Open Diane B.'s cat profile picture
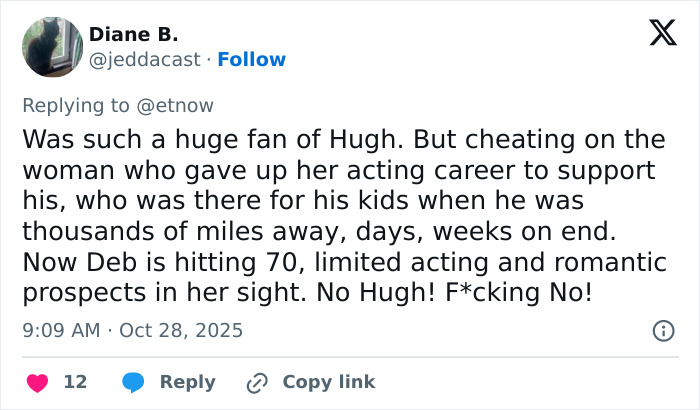 [52, 46]
